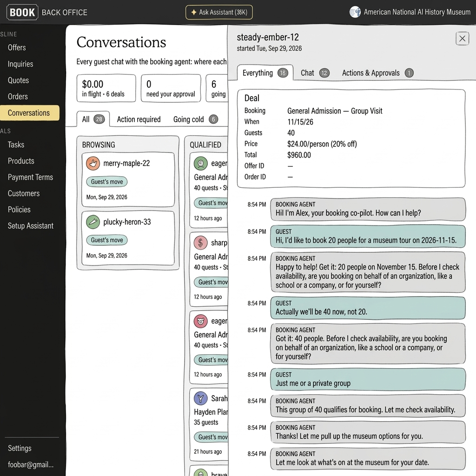This screenshot has height=476, width=476.
Task: Click the need your approval stat card
Action: click(x=171, y=88)
